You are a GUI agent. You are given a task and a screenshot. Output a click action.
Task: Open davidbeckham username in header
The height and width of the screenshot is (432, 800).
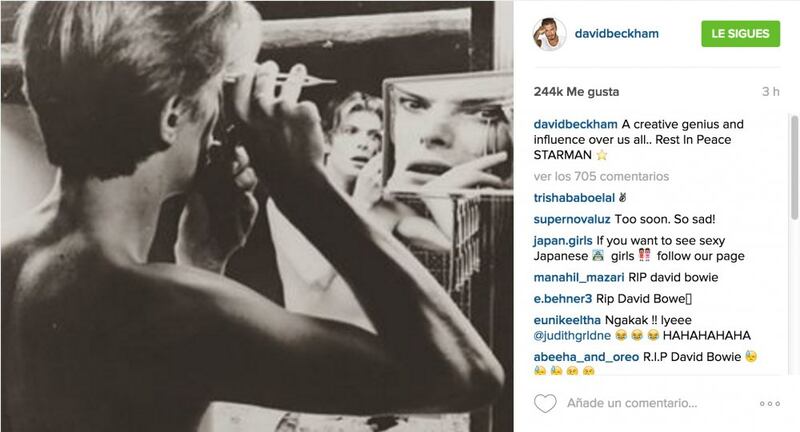616,34
